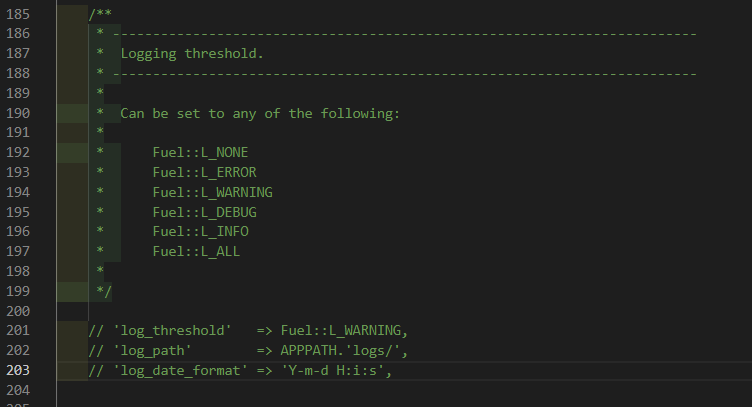Click on Fuel::L_ERROR text
The height and width of the screenshot is (407, 752).
(204, 172)
